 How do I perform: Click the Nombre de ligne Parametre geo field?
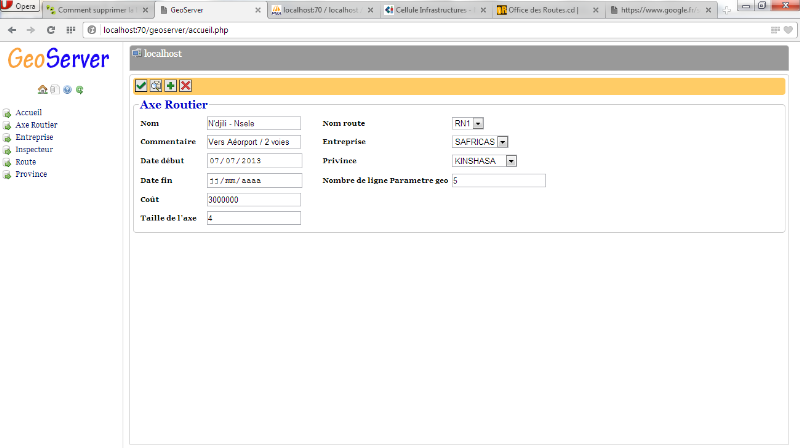pos(498,181)
